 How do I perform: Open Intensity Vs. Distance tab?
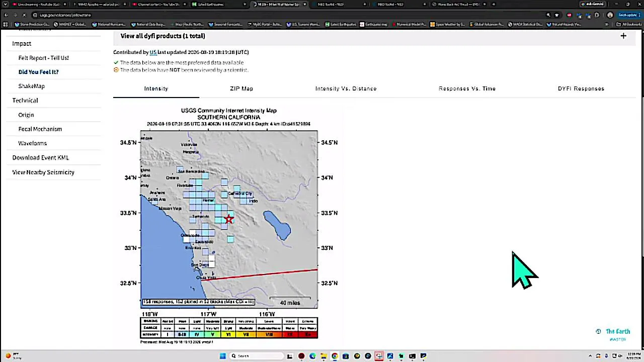tap(346, 88)
